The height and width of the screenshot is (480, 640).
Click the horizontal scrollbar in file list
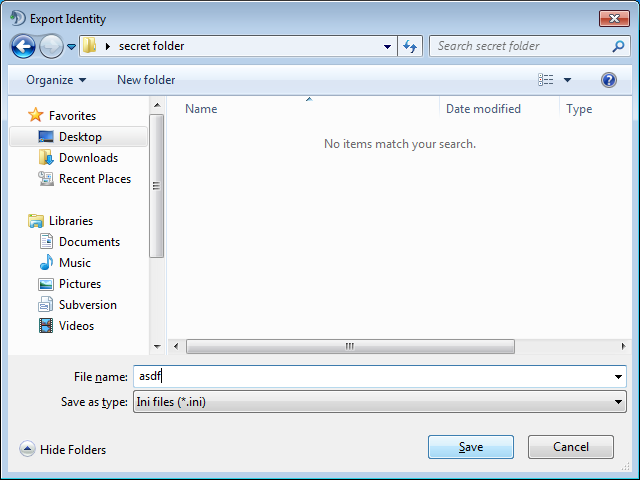pos(350,346)
